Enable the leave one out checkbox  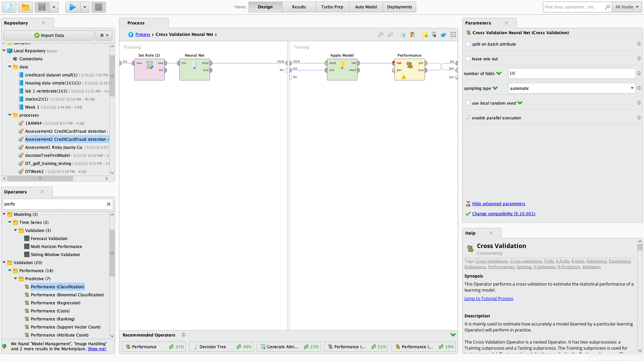(x=468, y=59)
